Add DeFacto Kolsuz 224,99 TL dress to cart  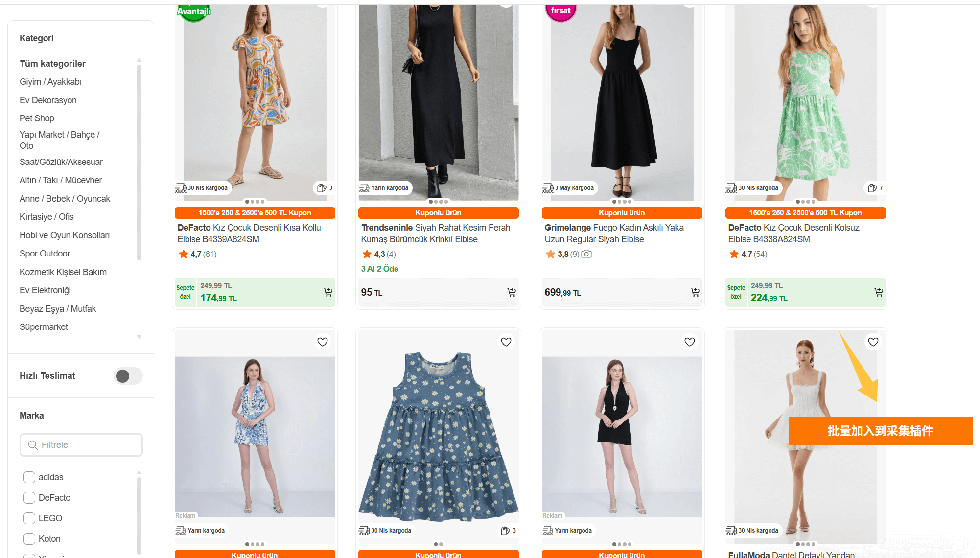[879, 292]
